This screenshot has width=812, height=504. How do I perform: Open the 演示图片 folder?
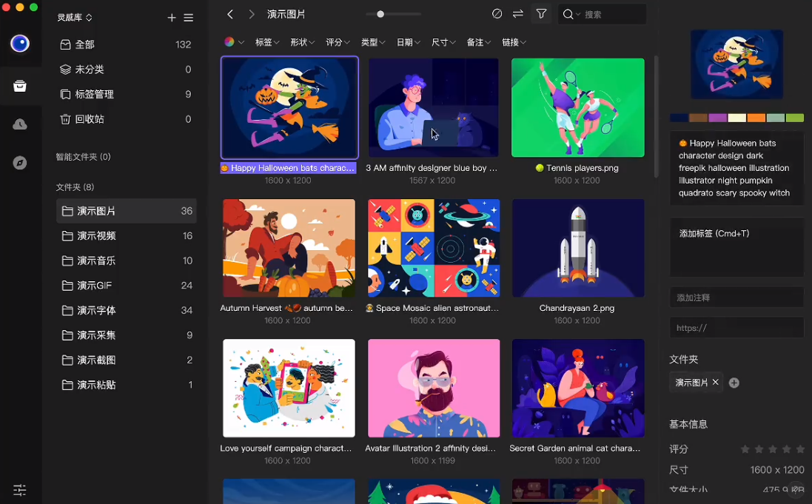(127, 211)
